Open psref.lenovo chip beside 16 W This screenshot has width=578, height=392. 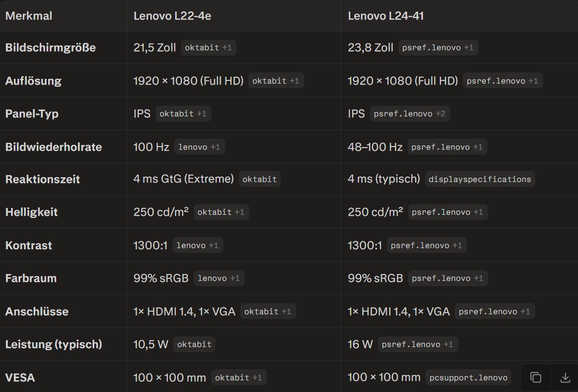pos(418,344)
